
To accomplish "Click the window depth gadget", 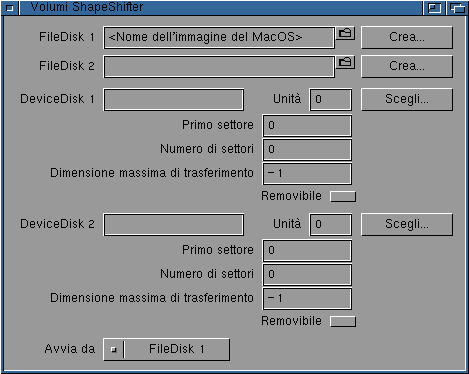I will [457, 8].
